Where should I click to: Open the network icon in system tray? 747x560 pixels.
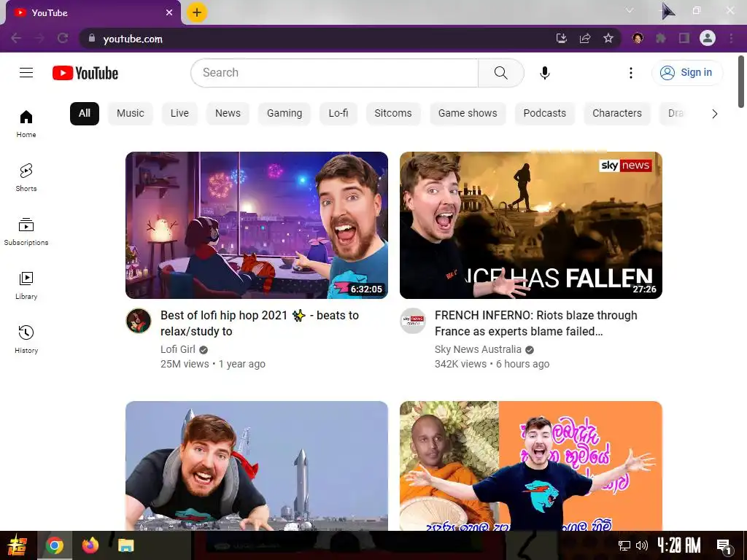pos(624,545)
